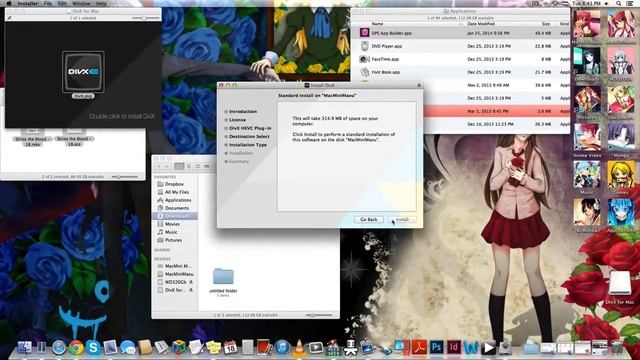The width and height of the screenshot is (640, 360).
Task: Open Skype from the dock
Action: click(93, 348)
